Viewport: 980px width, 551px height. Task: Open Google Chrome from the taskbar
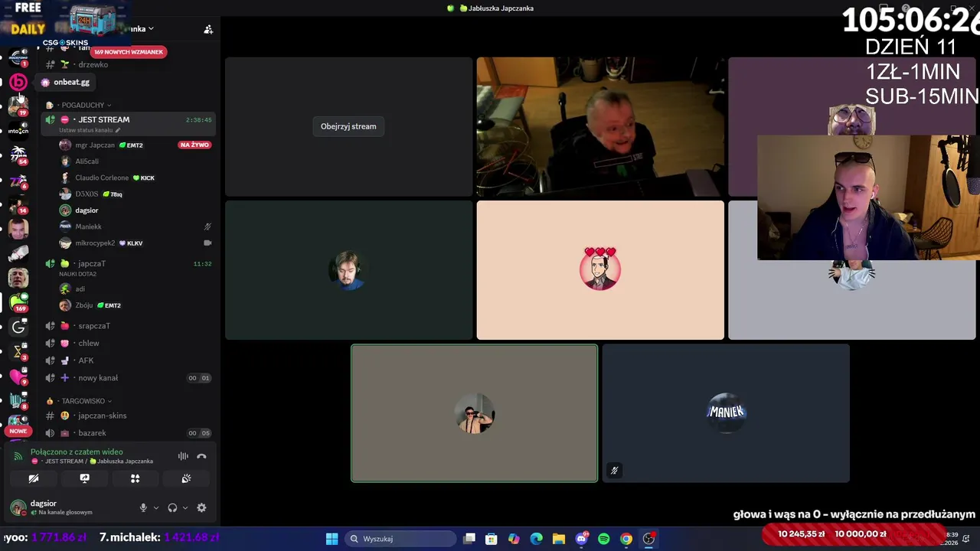[x=626, y=539]
